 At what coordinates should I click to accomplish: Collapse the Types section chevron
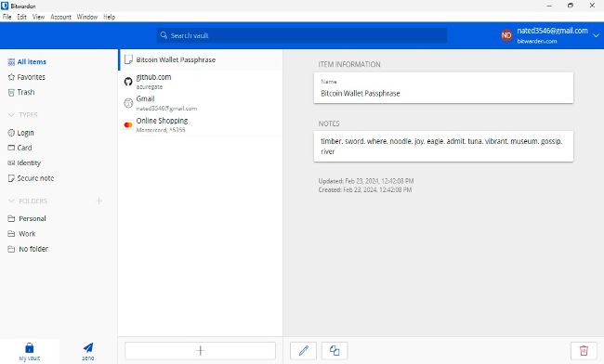point(11,114)
